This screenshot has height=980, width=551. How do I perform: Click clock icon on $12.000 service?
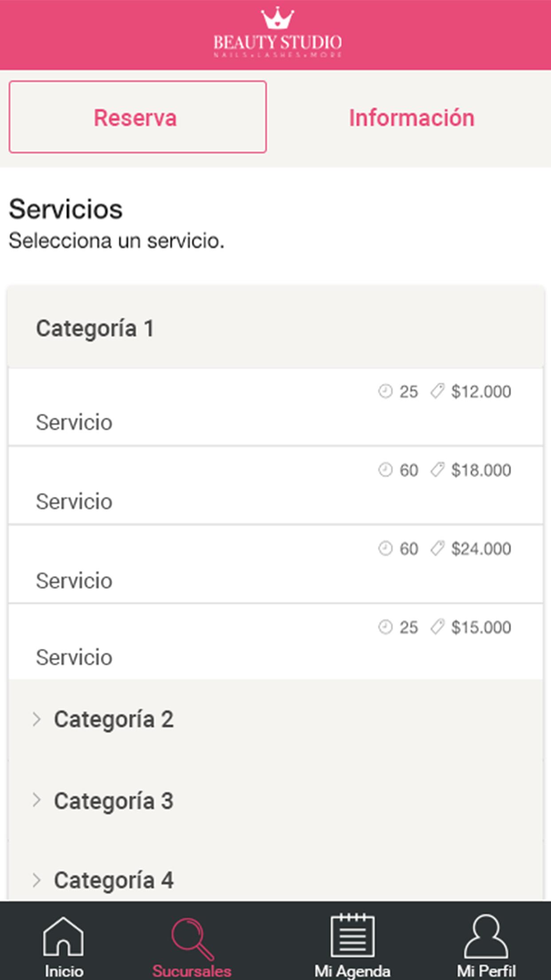385,391
